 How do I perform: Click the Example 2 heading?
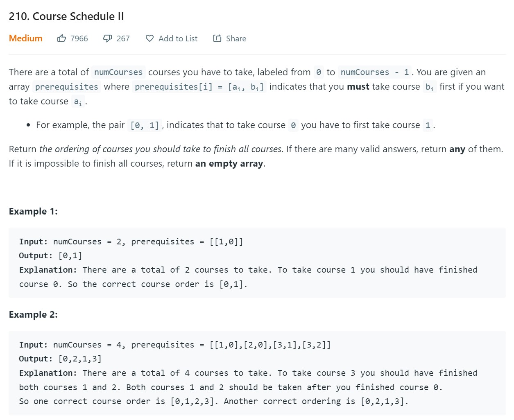(33, 314)
